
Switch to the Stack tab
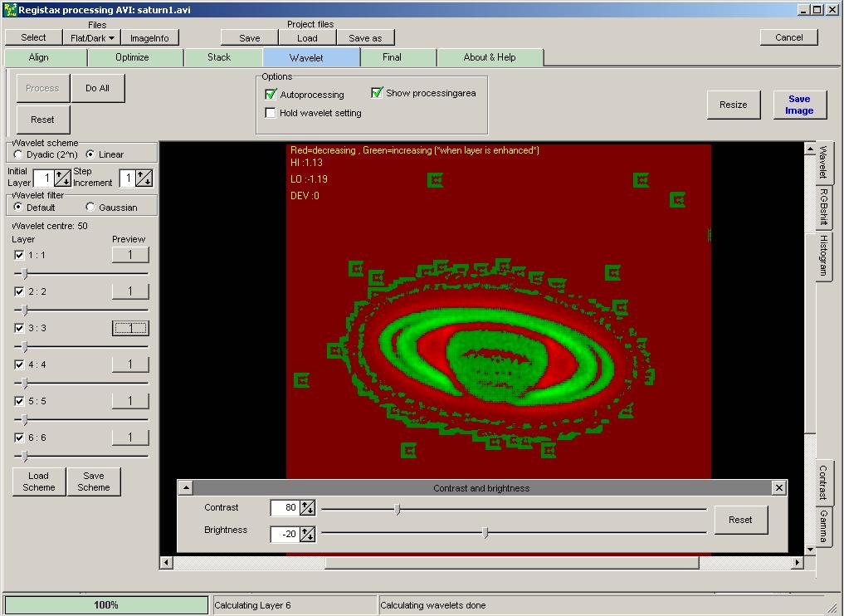pos(219,57)
